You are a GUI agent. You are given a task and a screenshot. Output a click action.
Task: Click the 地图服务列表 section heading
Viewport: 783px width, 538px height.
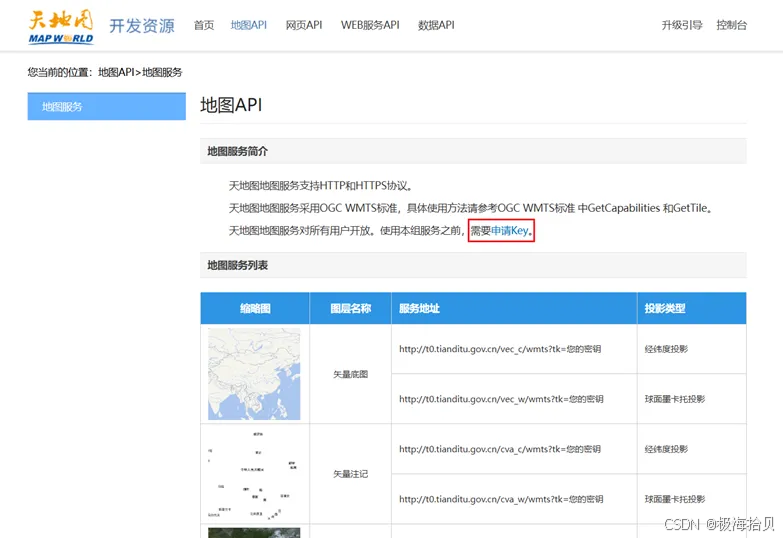click(238, 265)
